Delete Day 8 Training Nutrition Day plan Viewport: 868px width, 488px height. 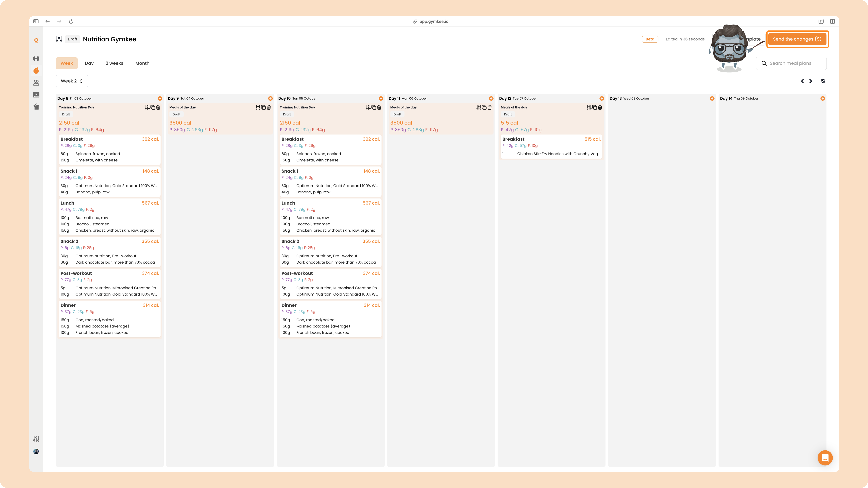(158, 108)
